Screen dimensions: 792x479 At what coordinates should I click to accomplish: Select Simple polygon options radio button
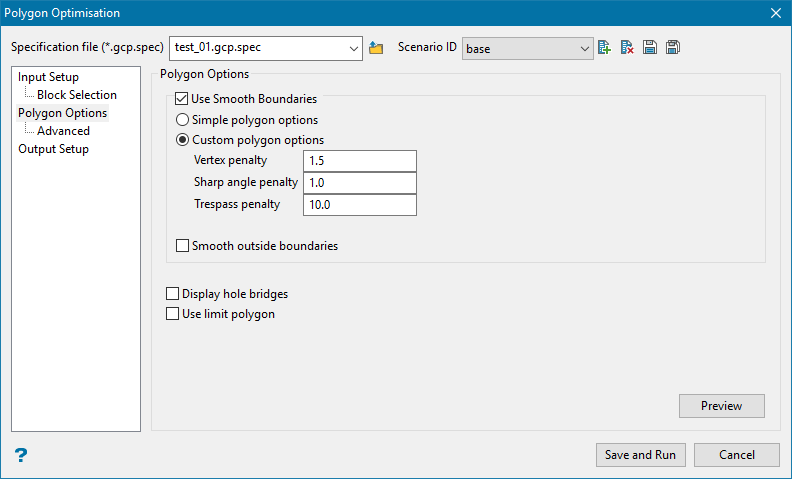182,119
